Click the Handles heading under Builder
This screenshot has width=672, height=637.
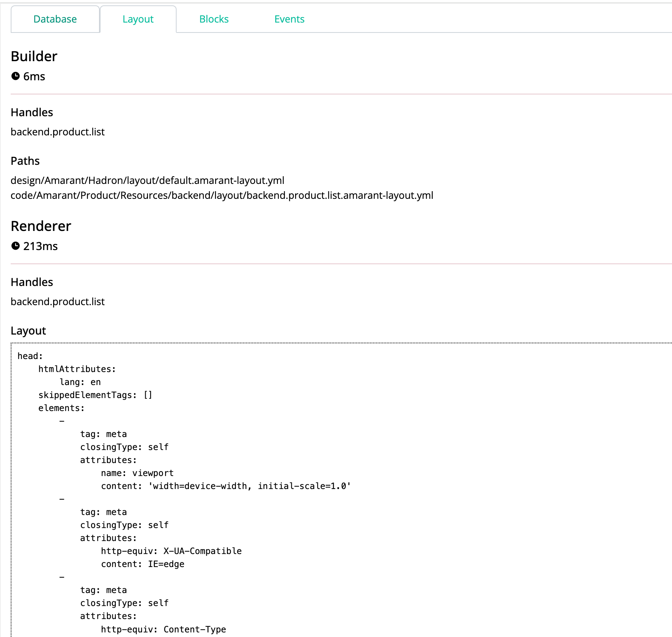pos(32,112)
